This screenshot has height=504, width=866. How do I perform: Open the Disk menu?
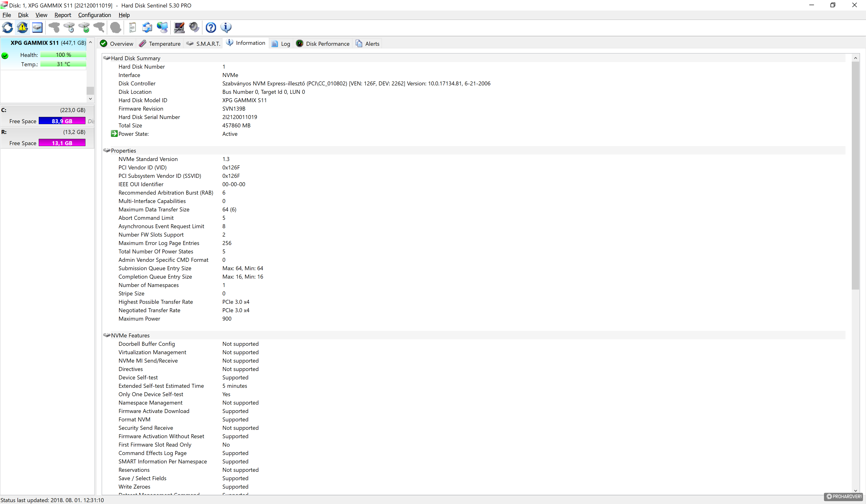(23, 15)
